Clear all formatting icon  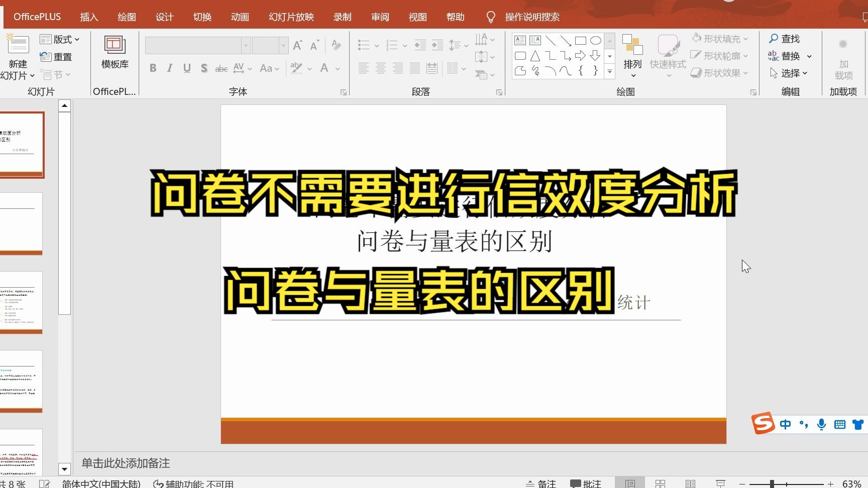click(x=337, y=46)
